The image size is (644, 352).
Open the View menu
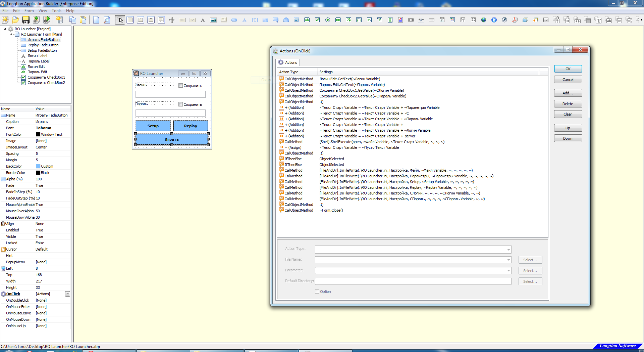43,11
